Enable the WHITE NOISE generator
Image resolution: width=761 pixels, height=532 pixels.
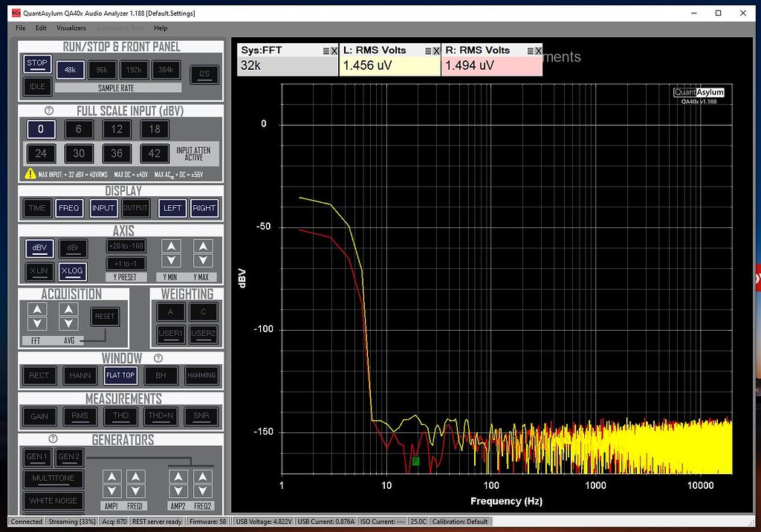(53, 501)
